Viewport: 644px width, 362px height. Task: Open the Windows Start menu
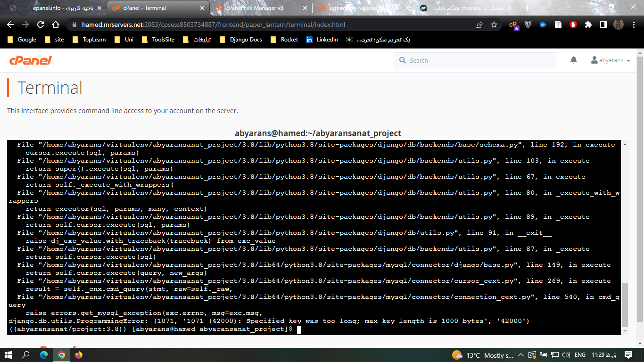click(x=8, y=355)
